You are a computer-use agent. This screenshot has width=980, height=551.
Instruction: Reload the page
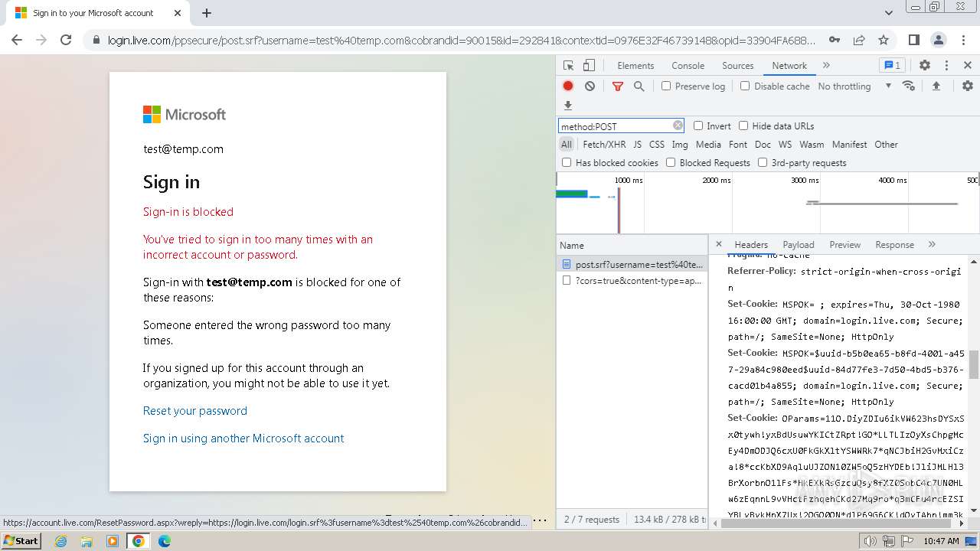tap(66, 40)
